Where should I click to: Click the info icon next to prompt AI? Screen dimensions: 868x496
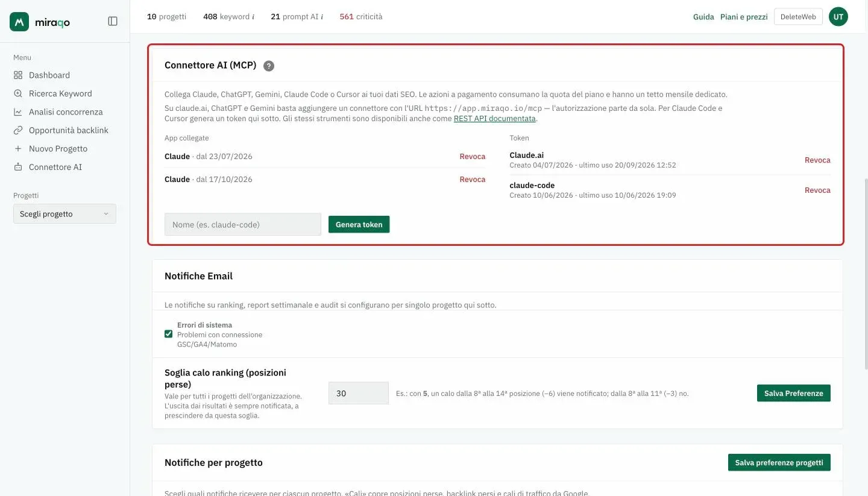[322, 17]
